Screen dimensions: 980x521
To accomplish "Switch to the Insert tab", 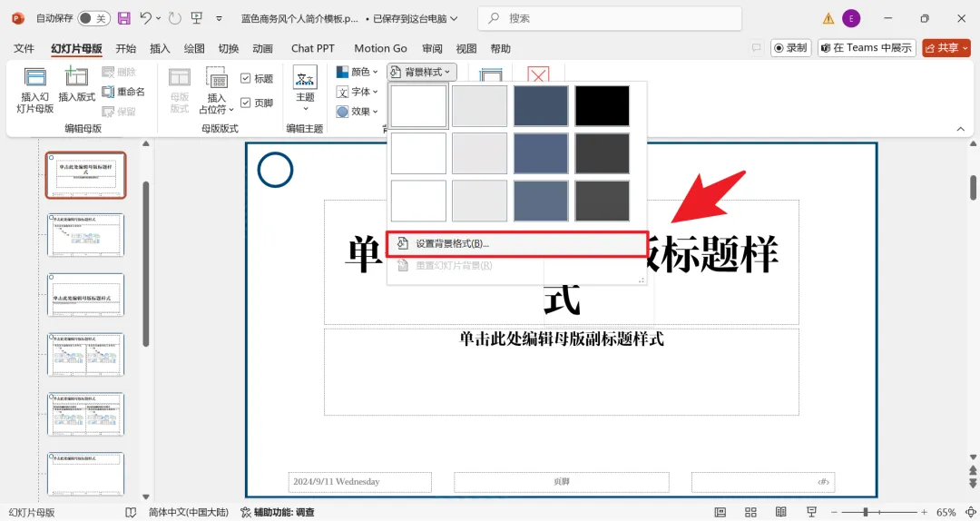I will (160, 49).
